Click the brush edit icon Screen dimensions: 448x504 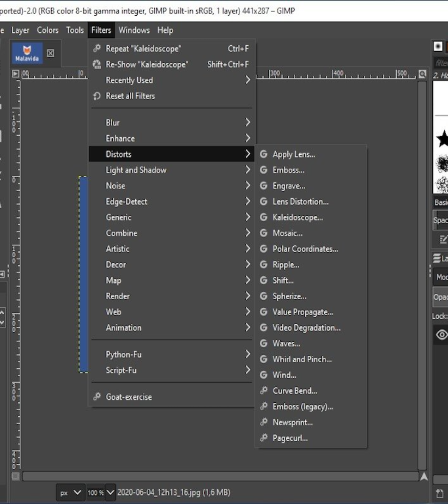(x=443, y=239)
